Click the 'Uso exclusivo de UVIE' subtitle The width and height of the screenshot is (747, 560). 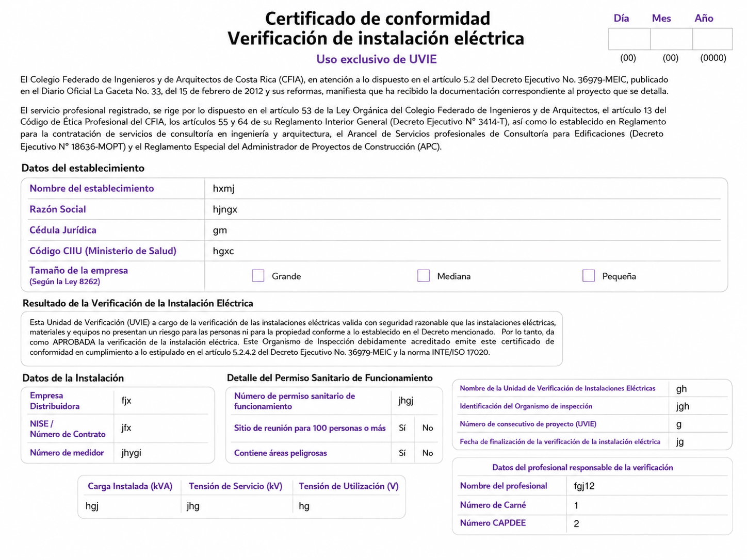pyautogui.click(x=377, y=59)
